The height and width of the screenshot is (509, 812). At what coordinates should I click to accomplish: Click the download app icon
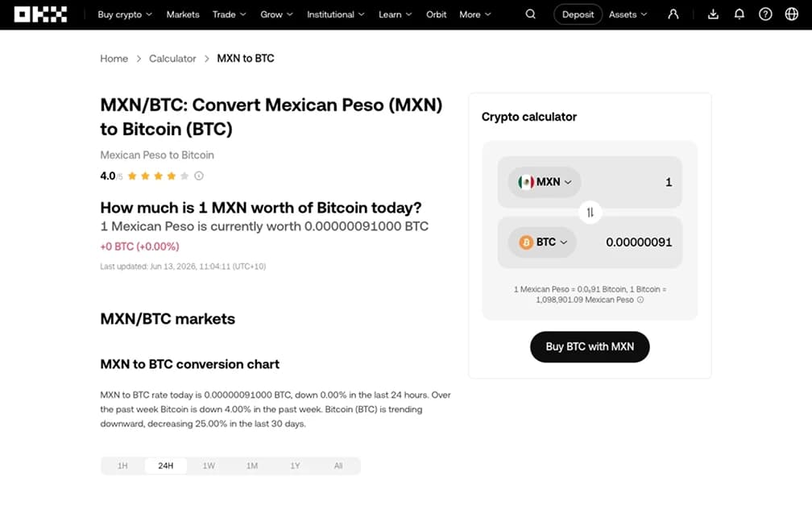tap(713, 14)
